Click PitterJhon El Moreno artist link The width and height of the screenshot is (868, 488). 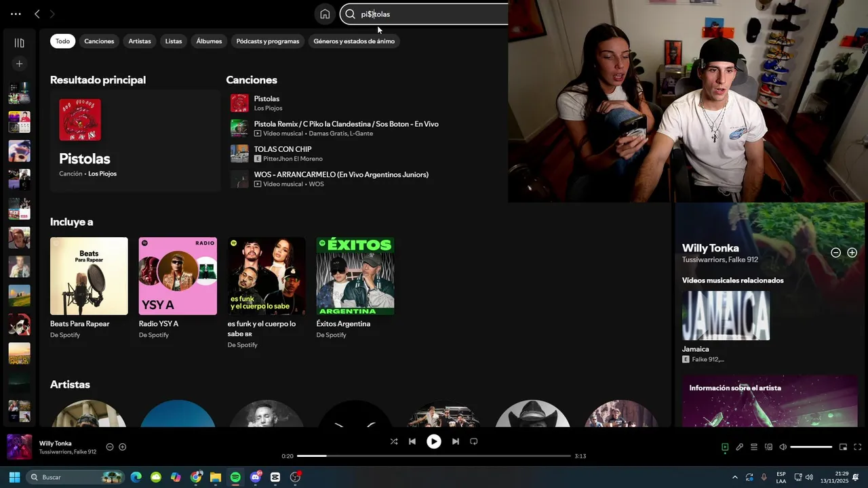click(293, 159)
